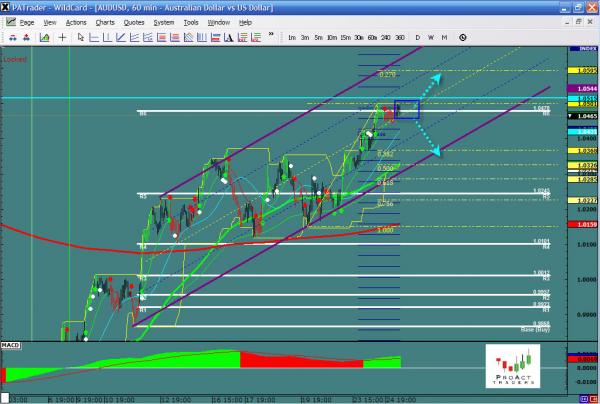The width and height of the screenshot is (600, 404).
Task: Switch chart to daily D timeframe
Action: [x=417, y=37]
